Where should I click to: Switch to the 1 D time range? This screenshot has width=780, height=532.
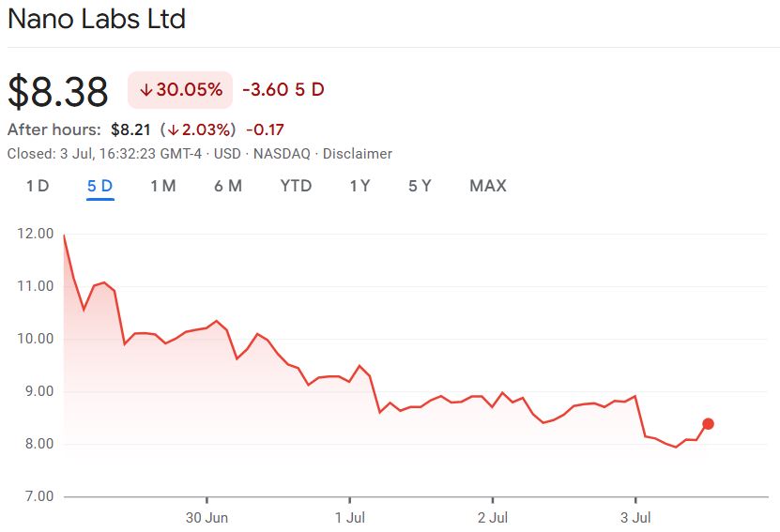pos(37,186)
